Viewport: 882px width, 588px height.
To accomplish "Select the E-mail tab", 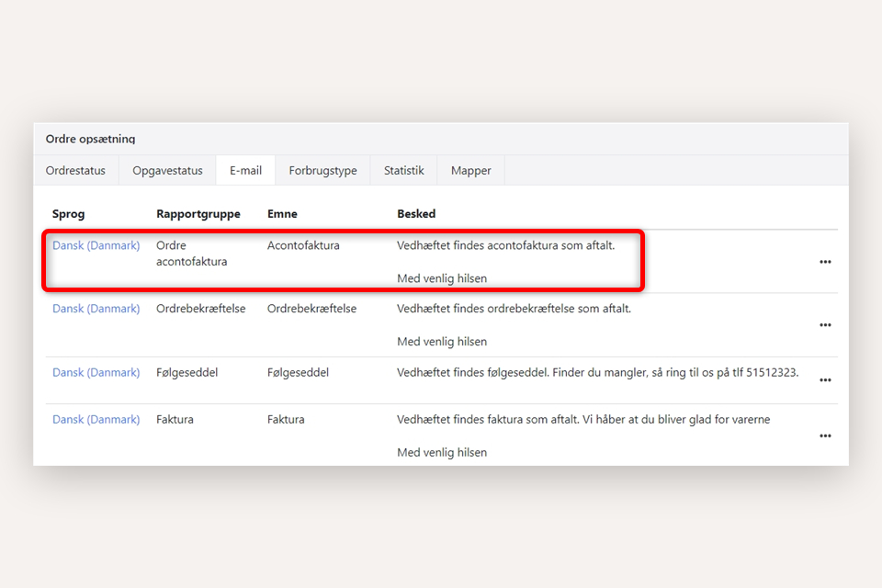I will pos(245,170).
